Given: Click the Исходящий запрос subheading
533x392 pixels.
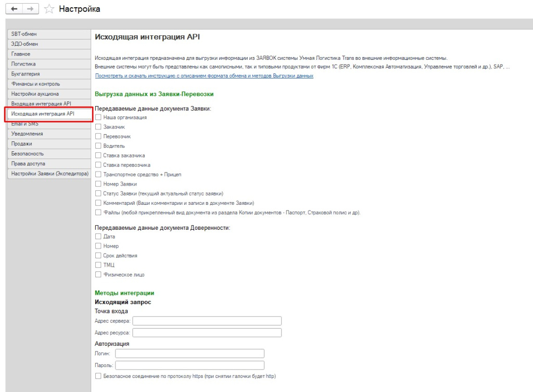Looking at the screenshot, I should point(123,302).
